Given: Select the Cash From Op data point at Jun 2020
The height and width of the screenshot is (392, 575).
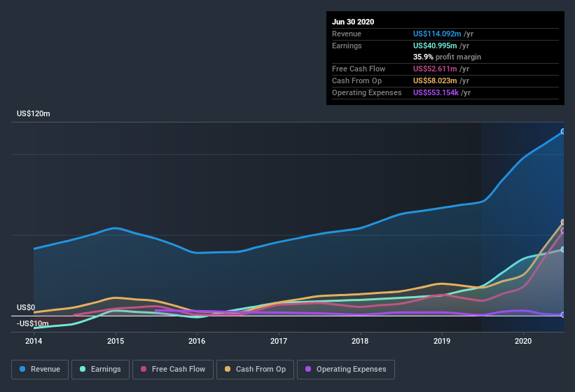Looking at the screenshot, I should click(563, 222).
